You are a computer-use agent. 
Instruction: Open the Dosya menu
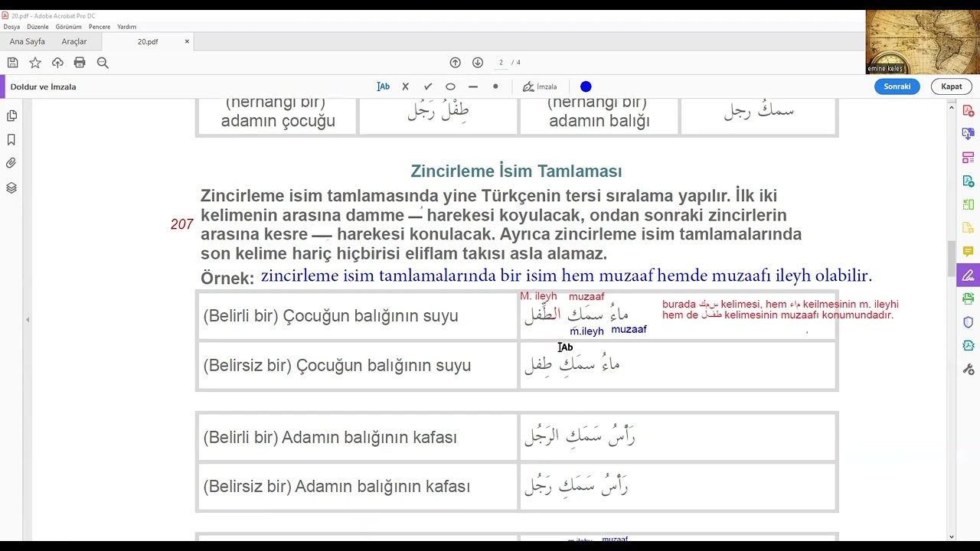[x=11, y=27]
